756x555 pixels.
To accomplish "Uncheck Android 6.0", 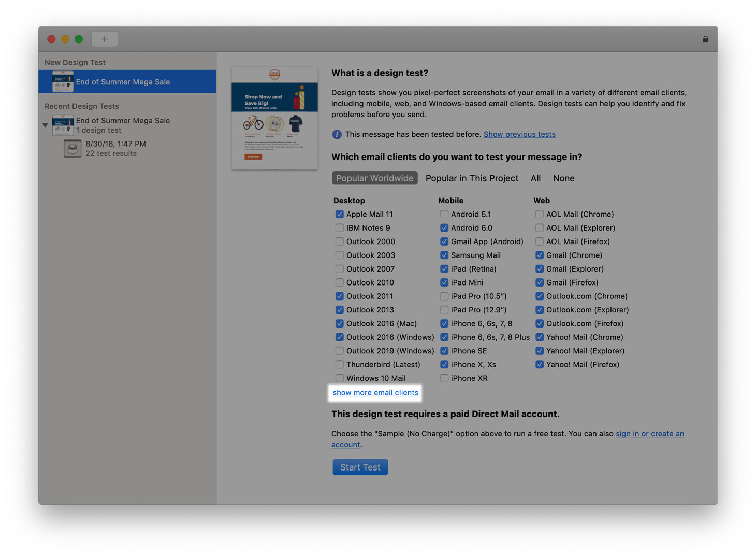I will 444,228.
